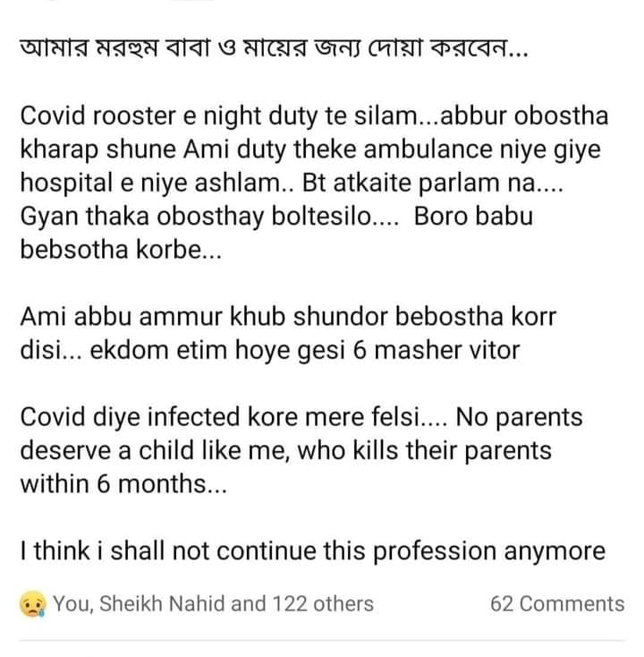
Task: Click the line 'Covid diye infected kore mere felsi'
Action: tap(233, 417)
